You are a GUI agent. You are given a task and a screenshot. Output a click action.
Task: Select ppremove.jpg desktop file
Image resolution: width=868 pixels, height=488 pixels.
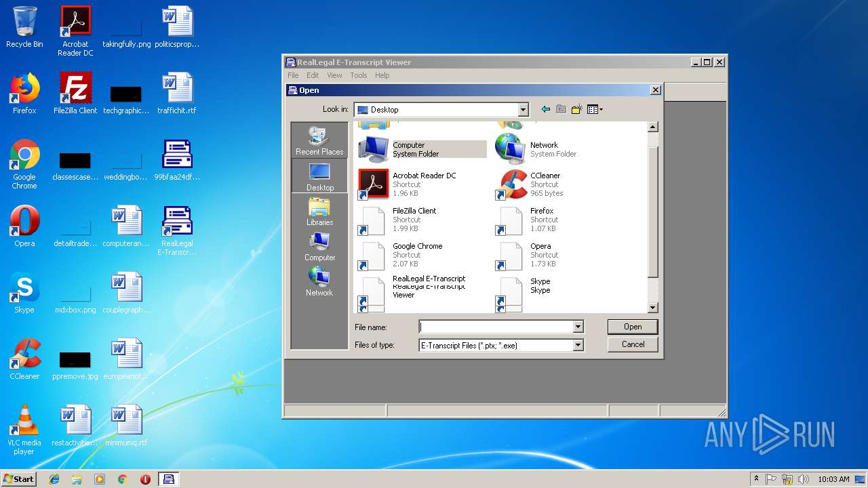tap(75, 365)
